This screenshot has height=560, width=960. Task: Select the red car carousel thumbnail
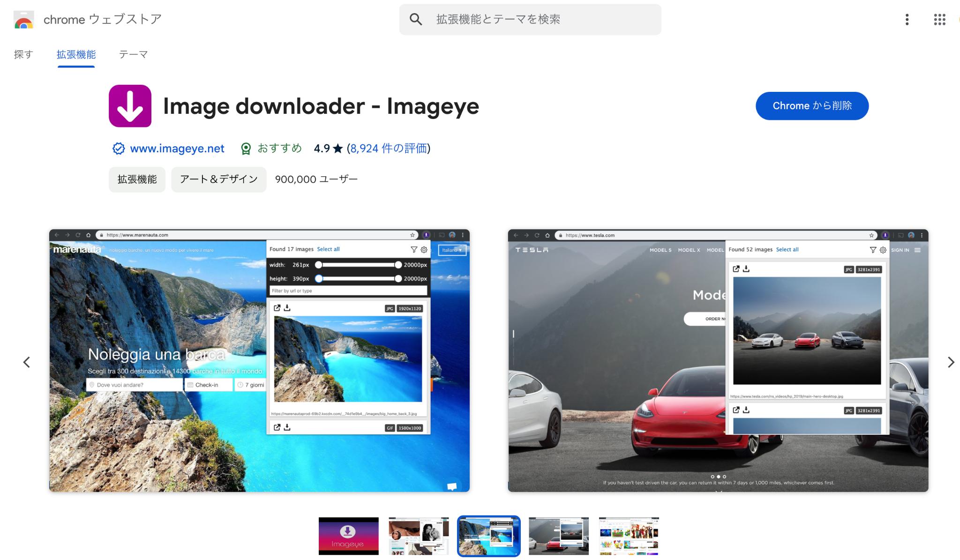(559, 536)
